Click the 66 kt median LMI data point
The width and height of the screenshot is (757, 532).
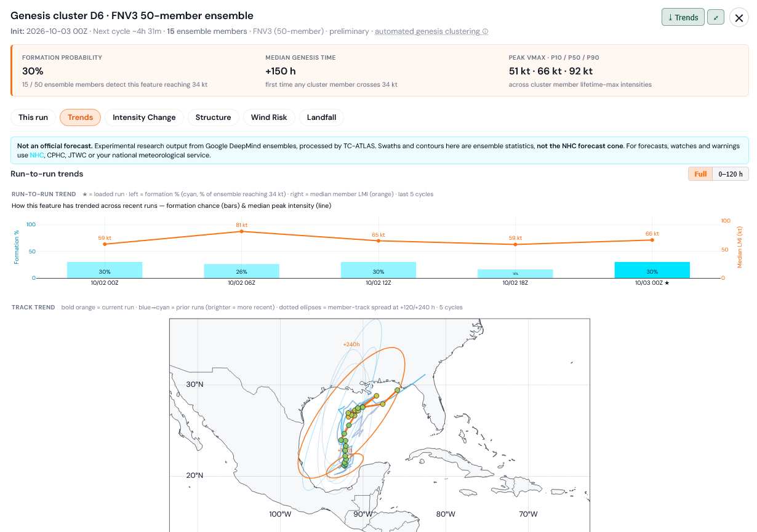coord(652,240)
